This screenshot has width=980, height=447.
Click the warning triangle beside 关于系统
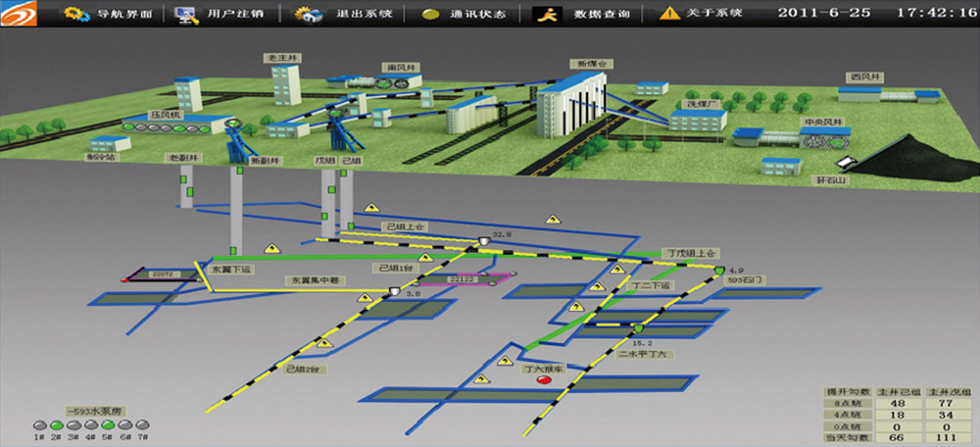tap(668, 14)
